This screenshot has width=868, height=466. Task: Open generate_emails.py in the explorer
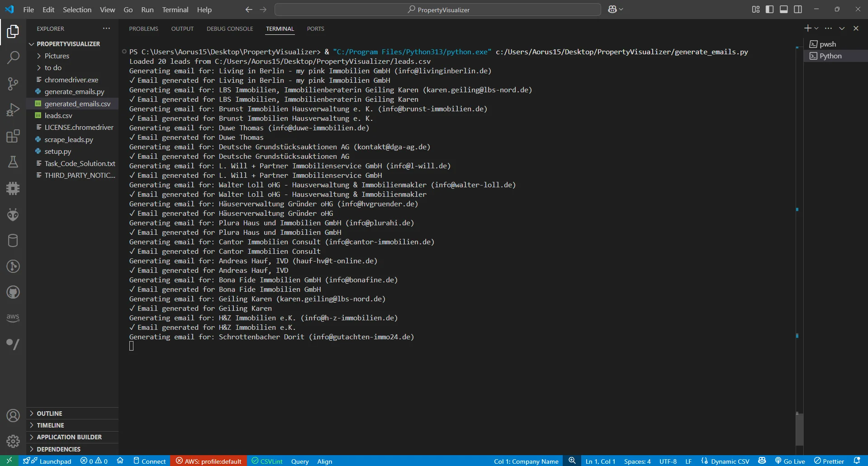[x=74, y=91]
